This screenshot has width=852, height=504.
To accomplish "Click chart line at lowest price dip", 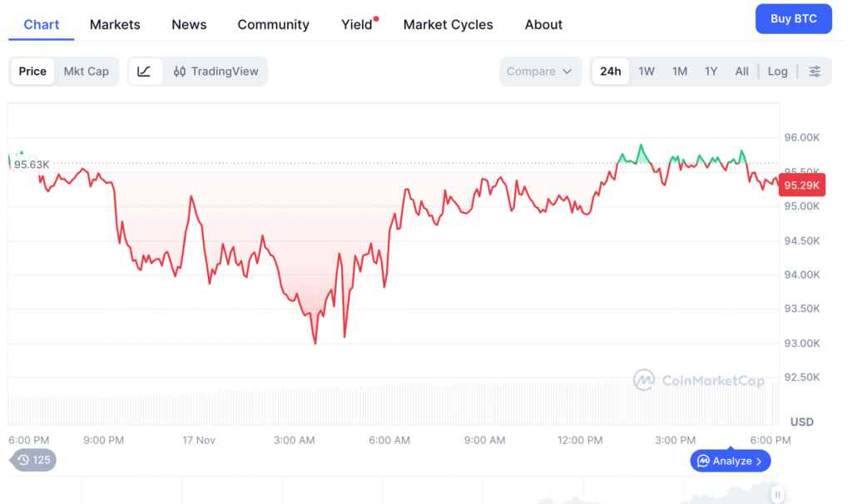I will [x=315, y=343].
